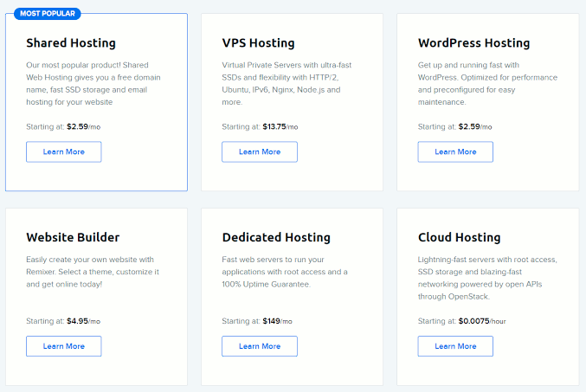This screenshot has width=586, height=392.
Task: Click the Most Popular badge
Action: click(x=48, y=14)
